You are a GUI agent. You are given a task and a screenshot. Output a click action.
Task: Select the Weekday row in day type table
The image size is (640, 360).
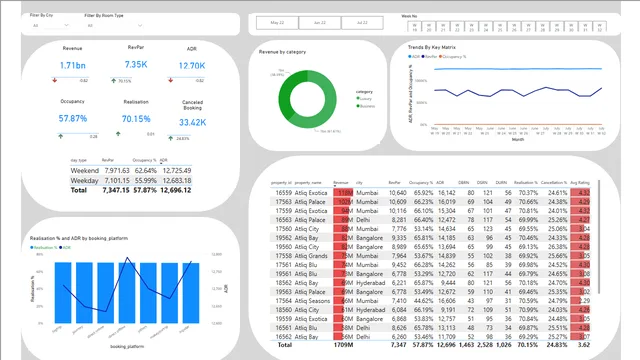point(131,180)
